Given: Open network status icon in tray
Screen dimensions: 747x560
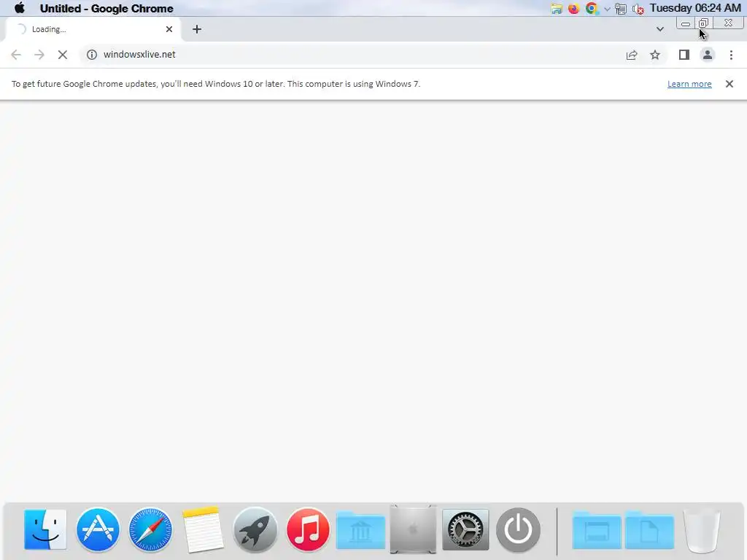Looking at the screenshot, I should tap(620, 9).
